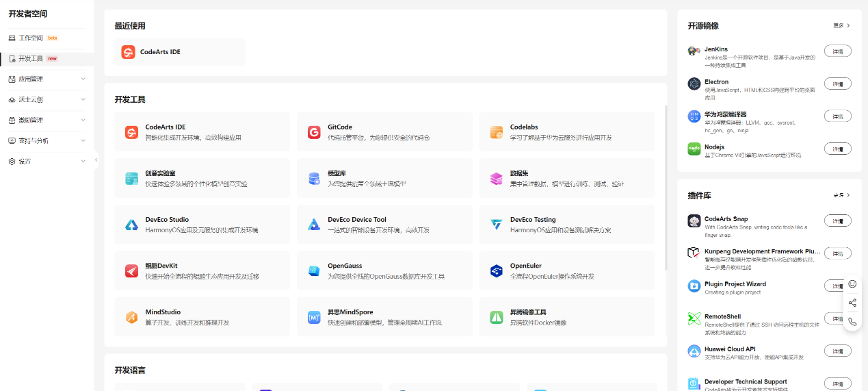Click the share floating icon
This screenshot has height=391, width=868.
[x=852, y=303]
